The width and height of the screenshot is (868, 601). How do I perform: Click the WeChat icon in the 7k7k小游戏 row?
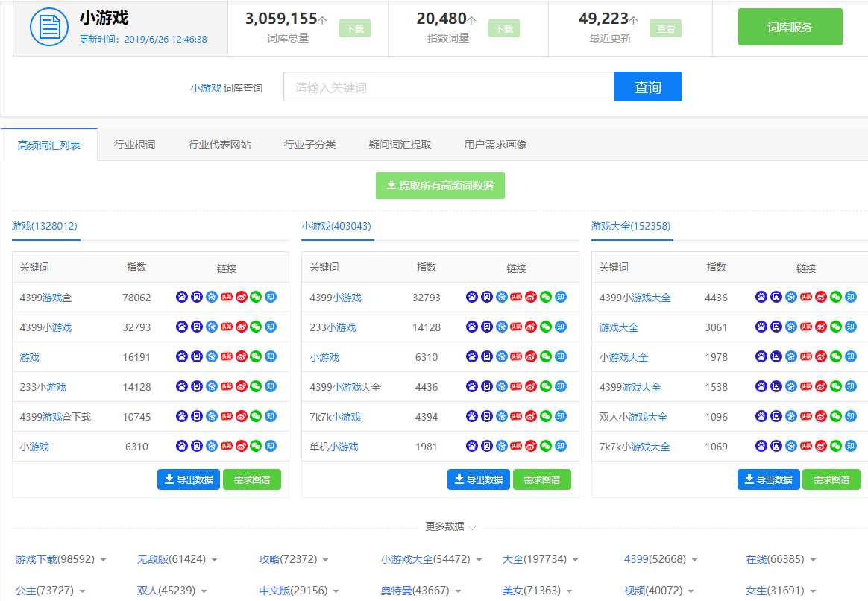click(x=546, y=416)
